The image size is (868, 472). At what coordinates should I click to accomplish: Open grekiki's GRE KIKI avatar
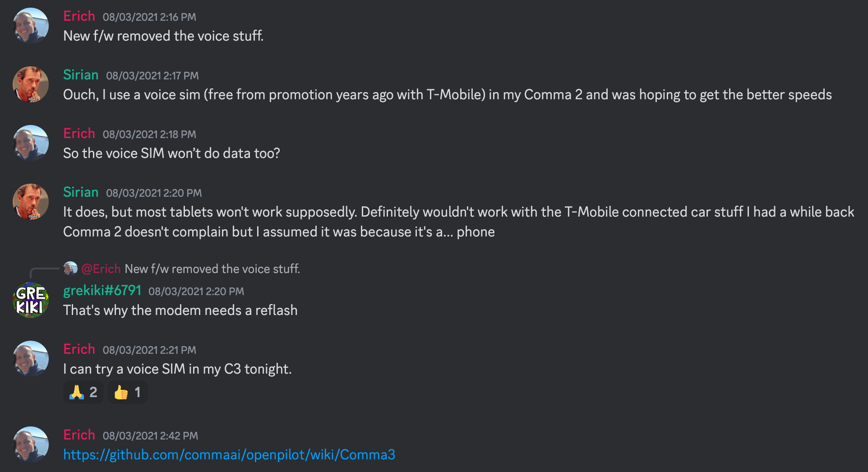click(x=31, y=300)
